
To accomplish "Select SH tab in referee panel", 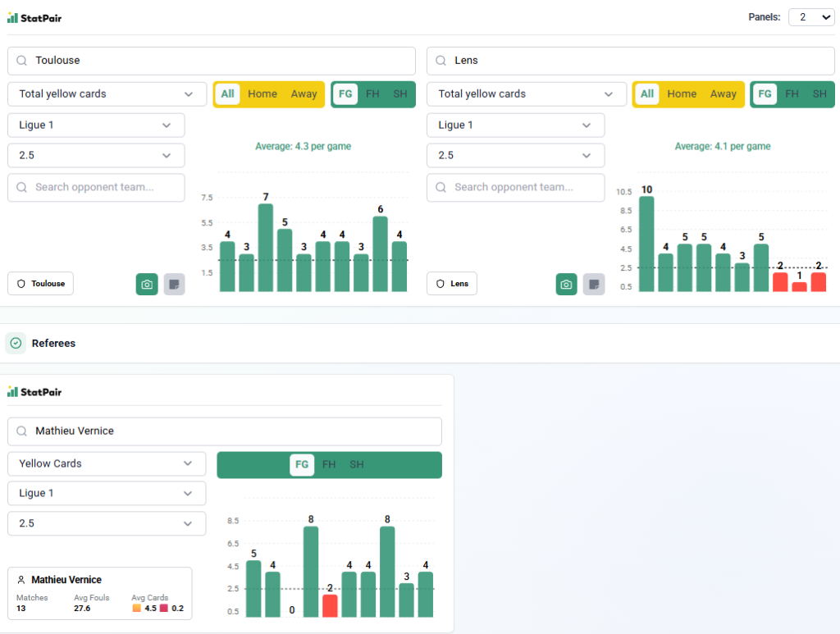I will 357,465.
